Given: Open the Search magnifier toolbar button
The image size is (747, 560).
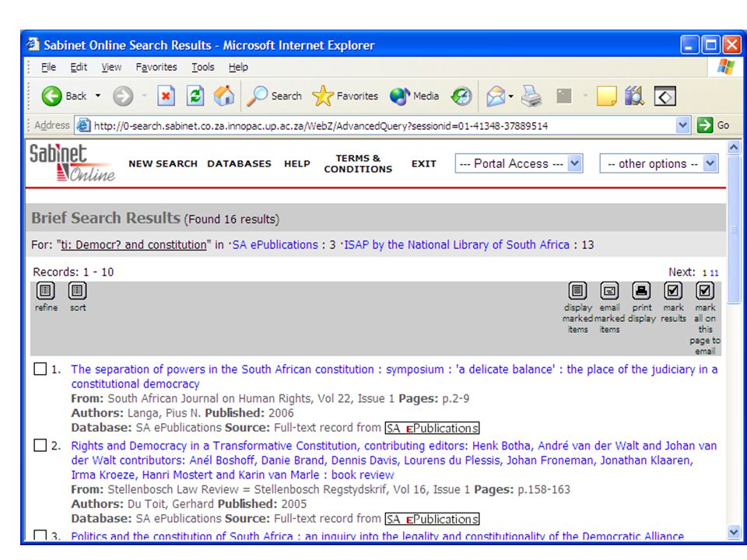Looking at the screenshot, I should pos(275,96).
